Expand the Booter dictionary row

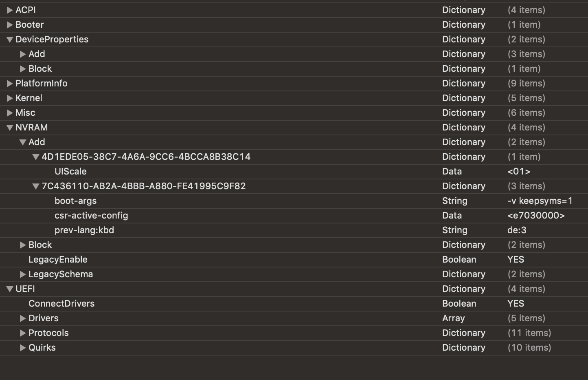[x=10, y=25]
